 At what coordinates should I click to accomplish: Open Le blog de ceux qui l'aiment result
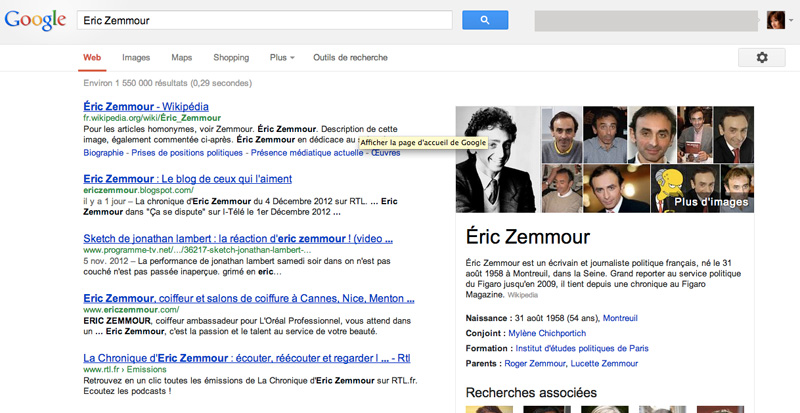pos(188,179)
